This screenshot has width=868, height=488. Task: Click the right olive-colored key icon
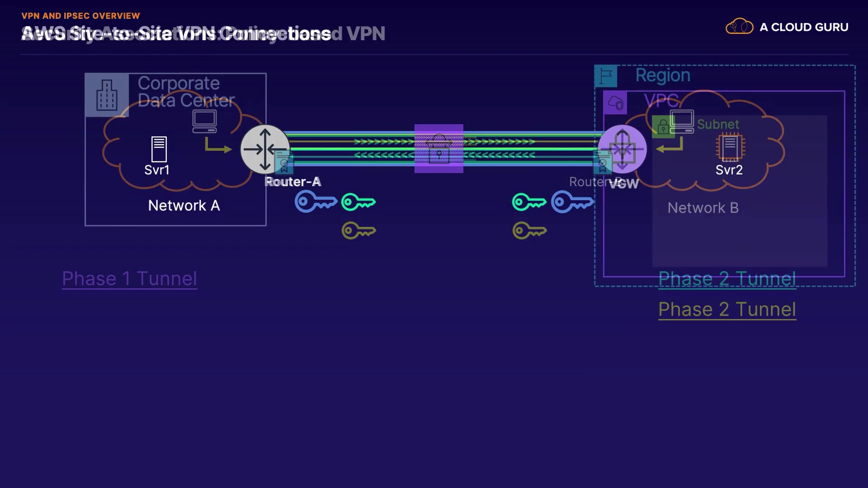click(x=529, y=231)
